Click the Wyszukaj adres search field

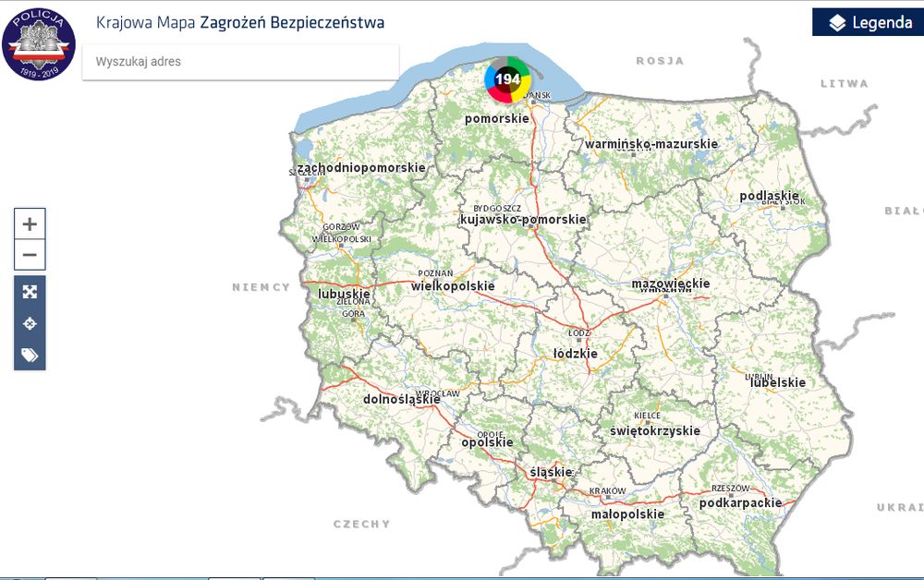[x=240, y=62]
